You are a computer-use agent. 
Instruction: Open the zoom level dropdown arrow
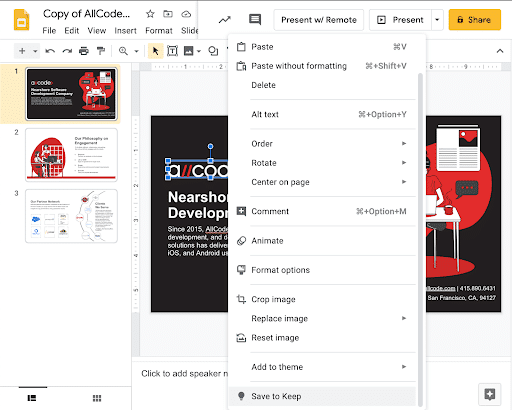tap(136, 51)
